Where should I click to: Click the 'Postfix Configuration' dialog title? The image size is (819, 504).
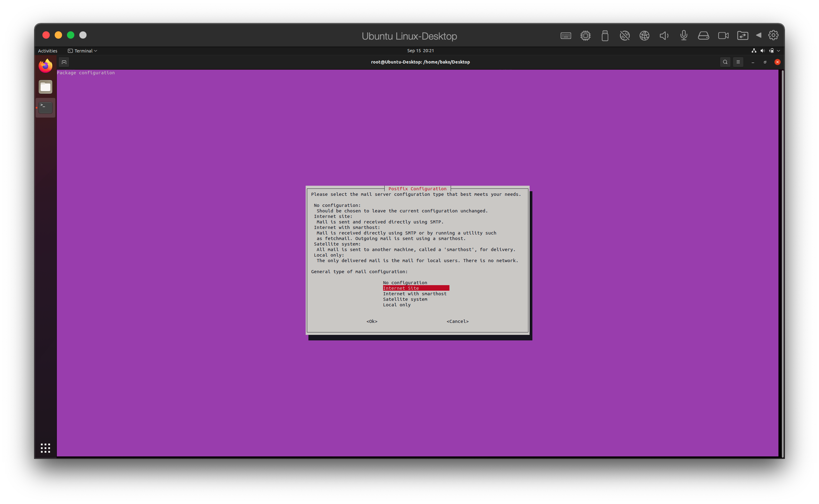coord(417,189)
